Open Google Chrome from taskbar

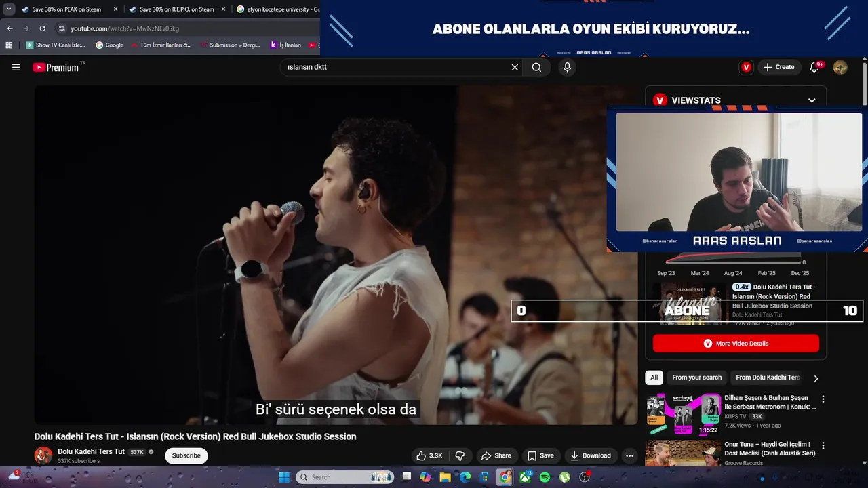(505, 477)
